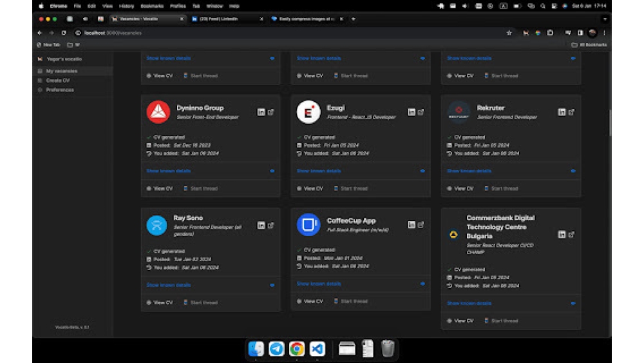This screenshot has width=644, height=363.
Task: Open external link icon on Ray Sono card
Action: [271, 225]
